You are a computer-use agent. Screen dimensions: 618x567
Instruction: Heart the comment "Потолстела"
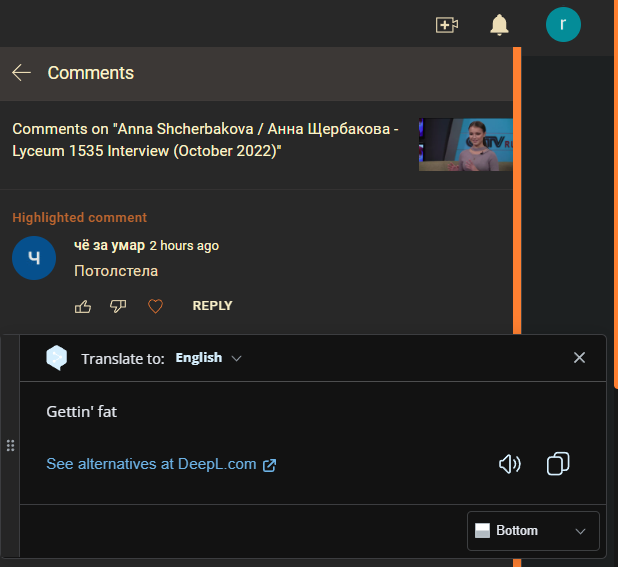coord(155,306)
